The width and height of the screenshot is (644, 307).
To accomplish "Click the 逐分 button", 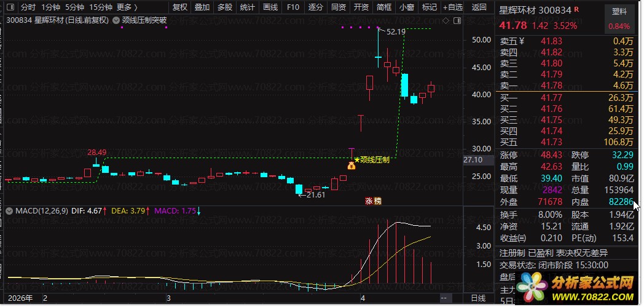I will click(315, 7).
